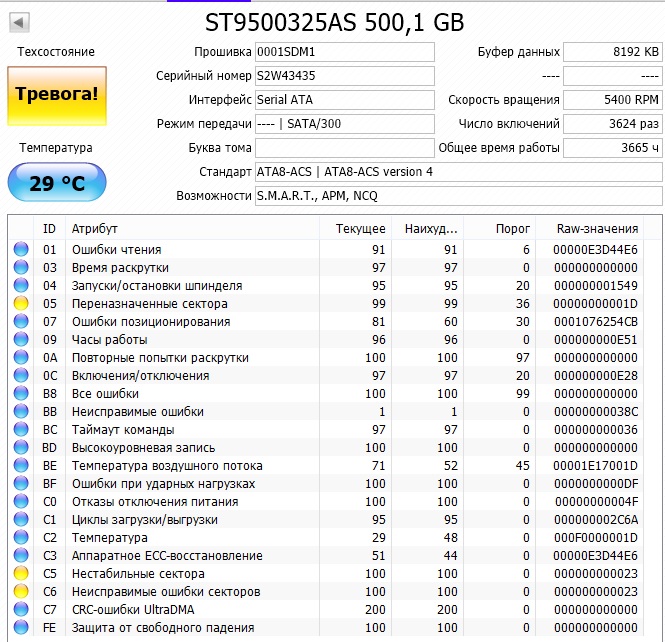Open health status Тревога! button
665x642 pixels.
[x=57, y=96]
